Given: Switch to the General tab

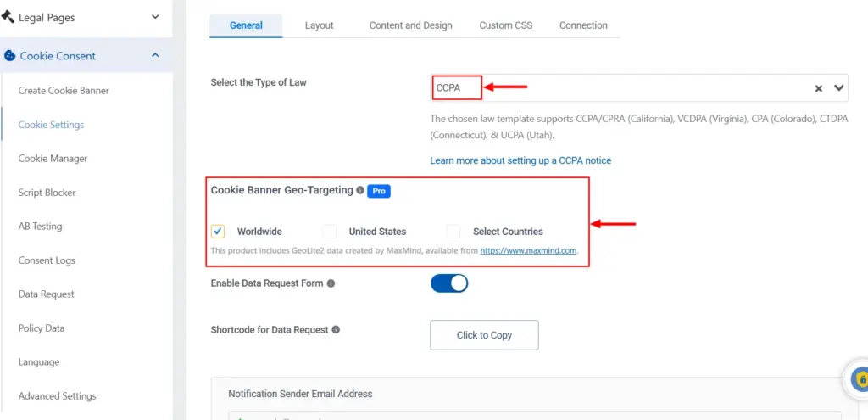Looking at the screenshot, I should 246,25.
